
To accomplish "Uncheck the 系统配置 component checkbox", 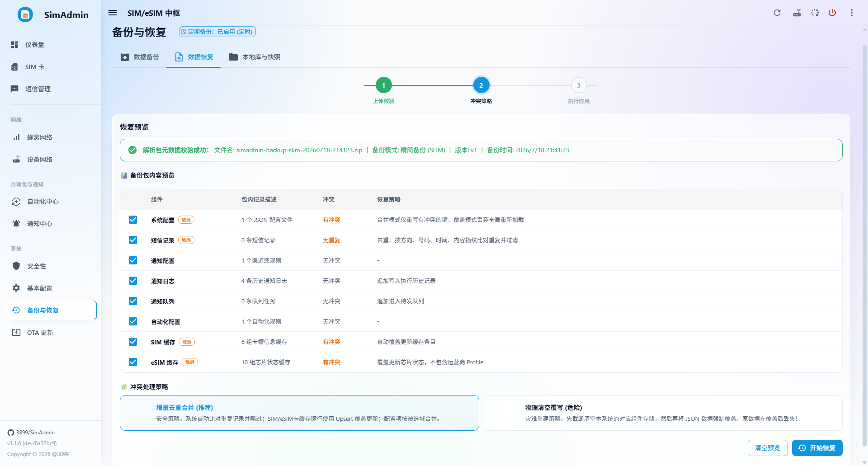I will click(133, 220).
